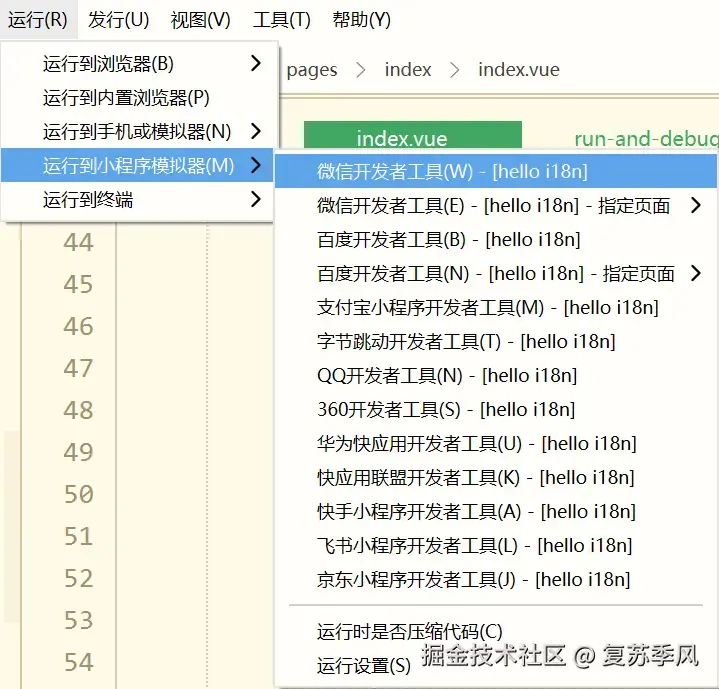Run 飞书小程序开发者工具(L)

pyautogui.click(x=496, y=545)
